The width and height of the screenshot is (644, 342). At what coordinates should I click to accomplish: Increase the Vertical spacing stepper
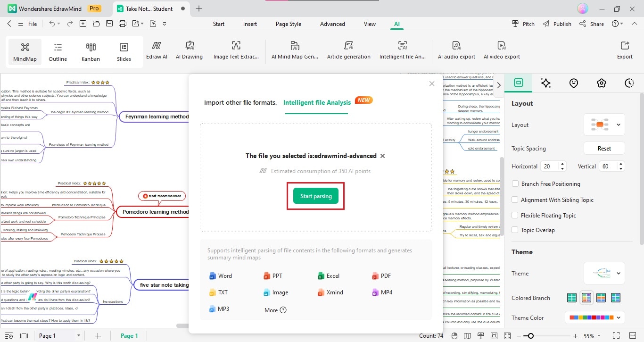point(621,164)
